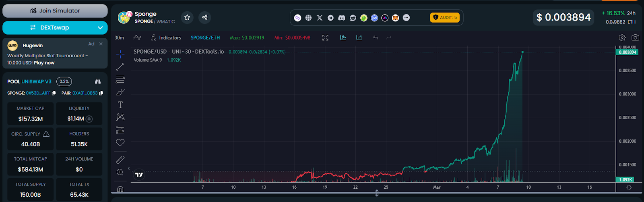Select the brush drawing tool
The image size is (644, 202).
[120, 92]
